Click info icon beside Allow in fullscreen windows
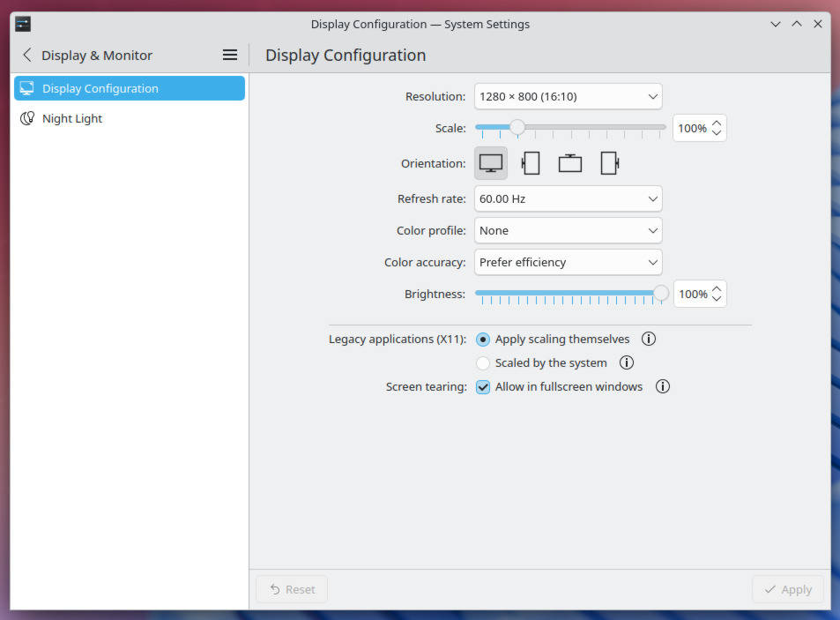Image resolution: width=840 pixels, height=620 pixels. pyautogui.click(x=662, y=386)
